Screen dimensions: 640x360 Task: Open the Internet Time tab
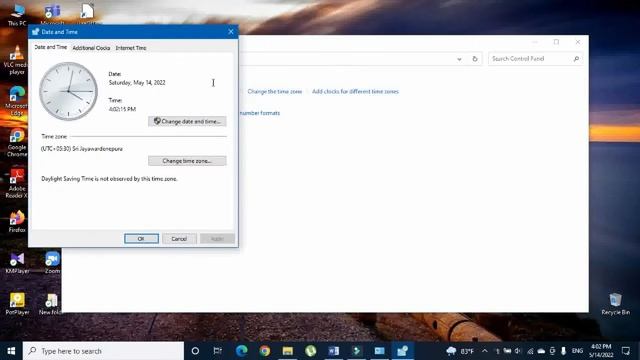(x=131, y=48)
